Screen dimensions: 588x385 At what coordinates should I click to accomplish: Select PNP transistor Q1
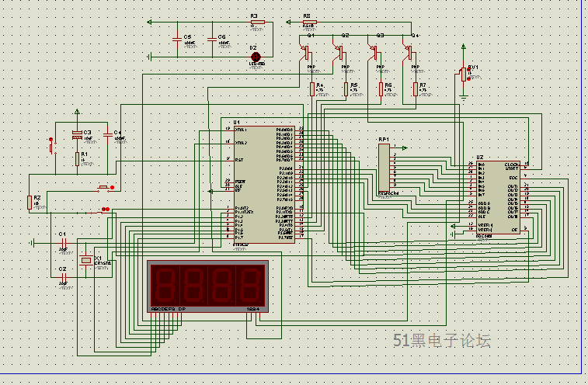(x=305, y=53)
